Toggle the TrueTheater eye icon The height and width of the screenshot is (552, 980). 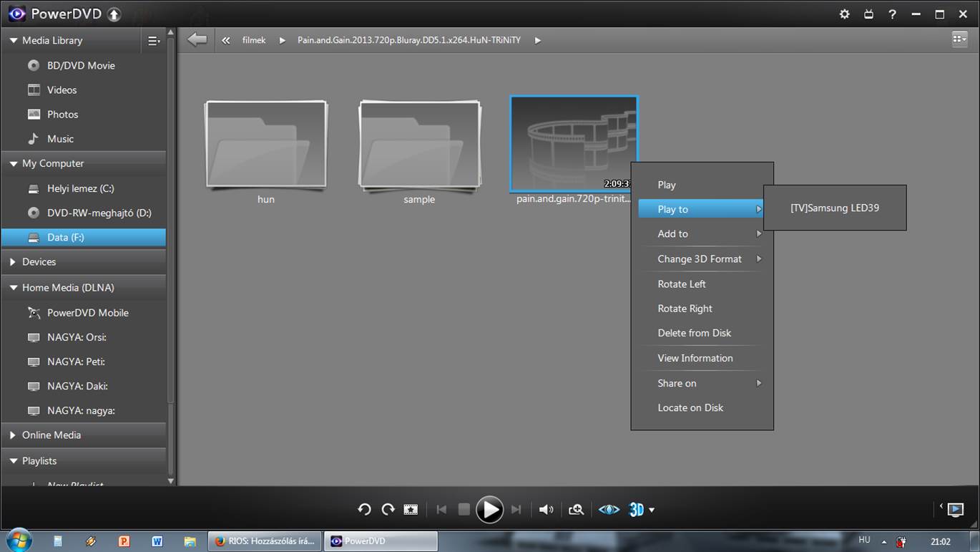(609, 510)
